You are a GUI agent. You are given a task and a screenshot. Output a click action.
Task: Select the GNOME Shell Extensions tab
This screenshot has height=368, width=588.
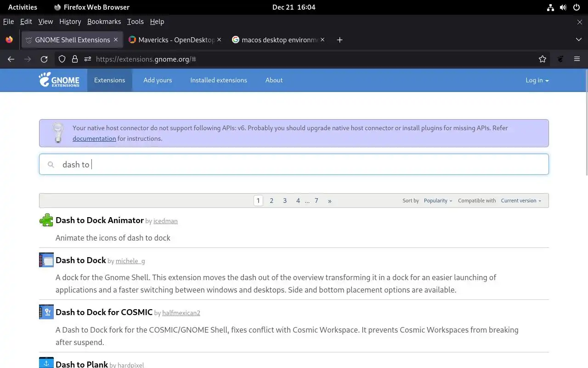click(x=71, y=40)
